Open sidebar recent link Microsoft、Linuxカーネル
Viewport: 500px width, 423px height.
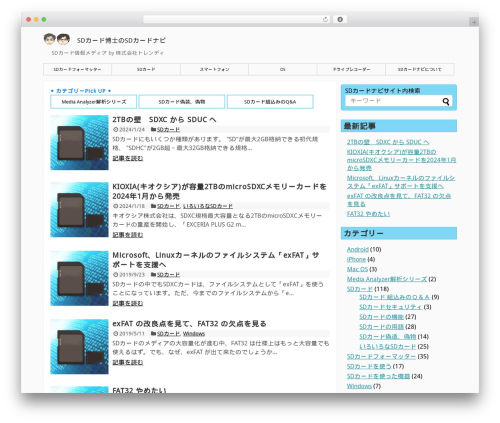coord(401,182)
